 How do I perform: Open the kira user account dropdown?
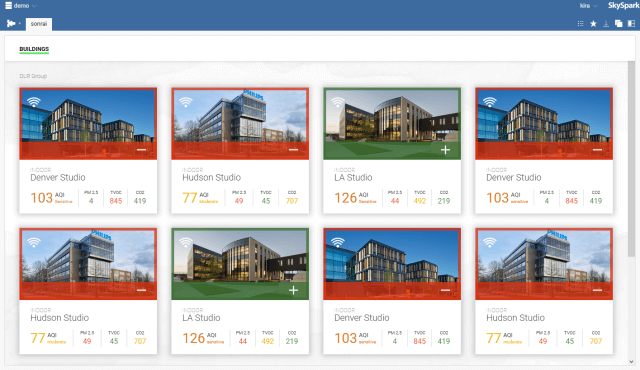(589, 6)
